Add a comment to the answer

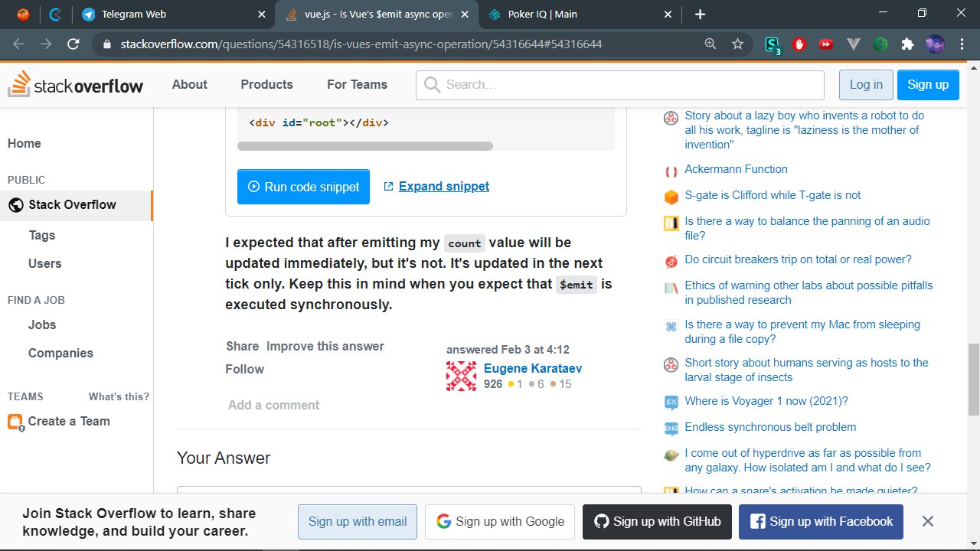(273, 405)
